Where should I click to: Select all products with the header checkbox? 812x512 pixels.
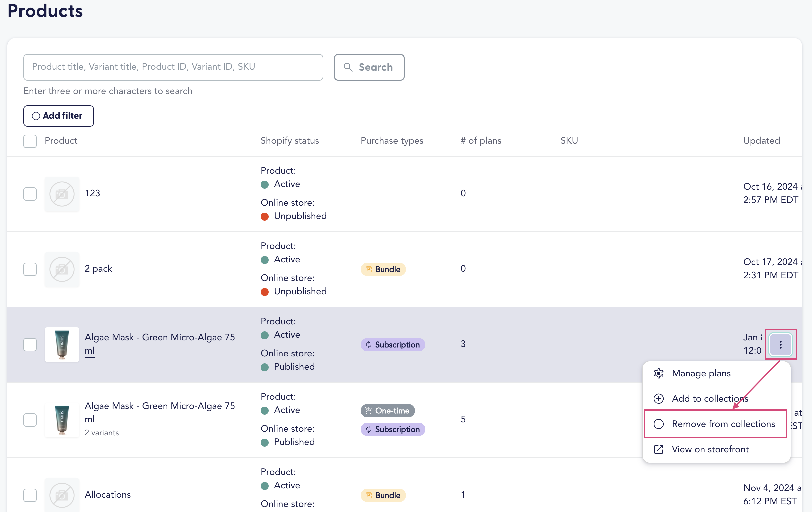point(30,141)
